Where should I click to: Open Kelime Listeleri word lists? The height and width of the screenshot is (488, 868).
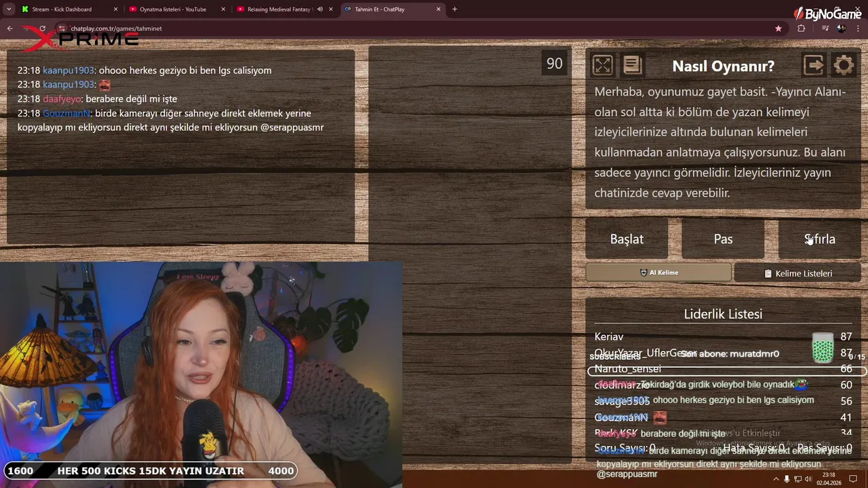coord(797,273)
